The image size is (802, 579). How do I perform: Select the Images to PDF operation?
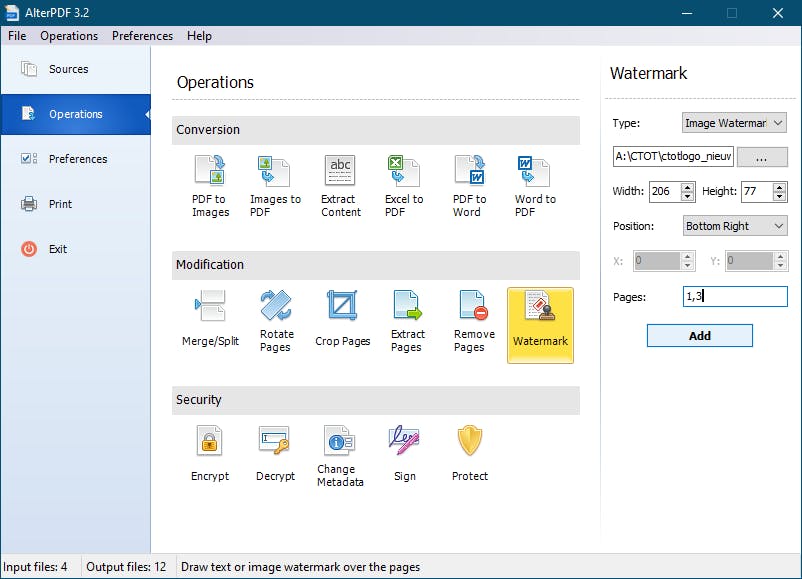(x=275, y=187)
